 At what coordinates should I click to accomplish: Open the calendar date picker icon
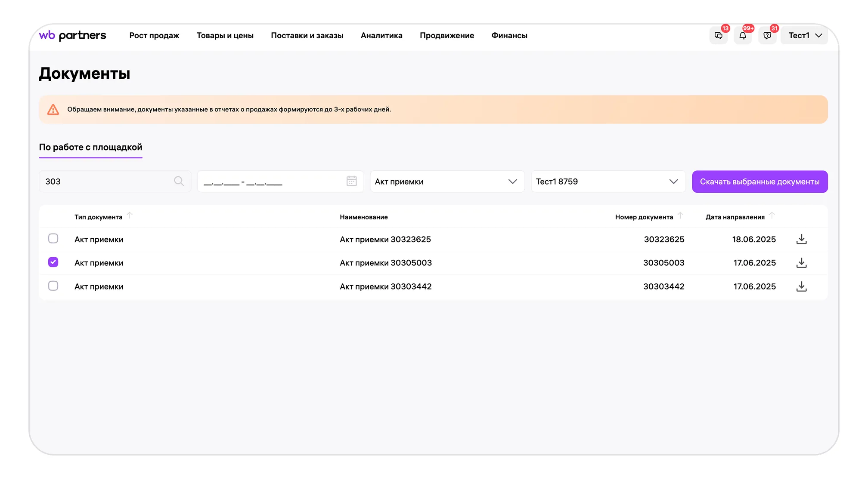pos(352,181)
